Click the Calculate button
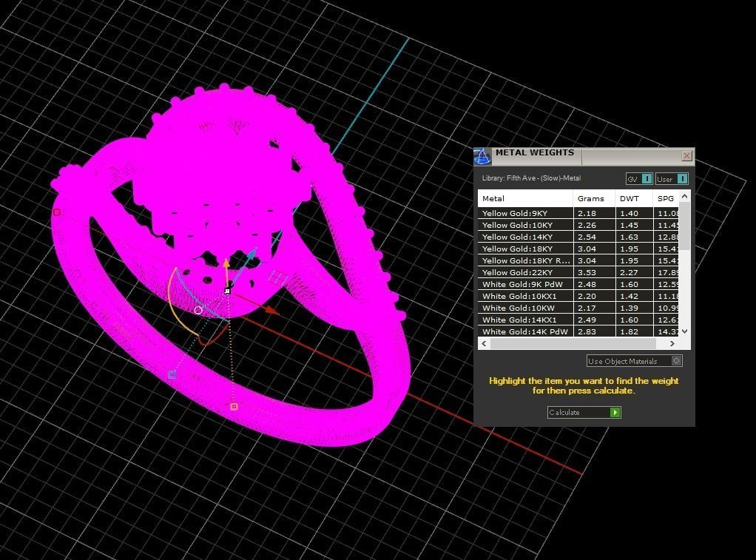This screenshot has height=560, width=756. click(584, 412)
